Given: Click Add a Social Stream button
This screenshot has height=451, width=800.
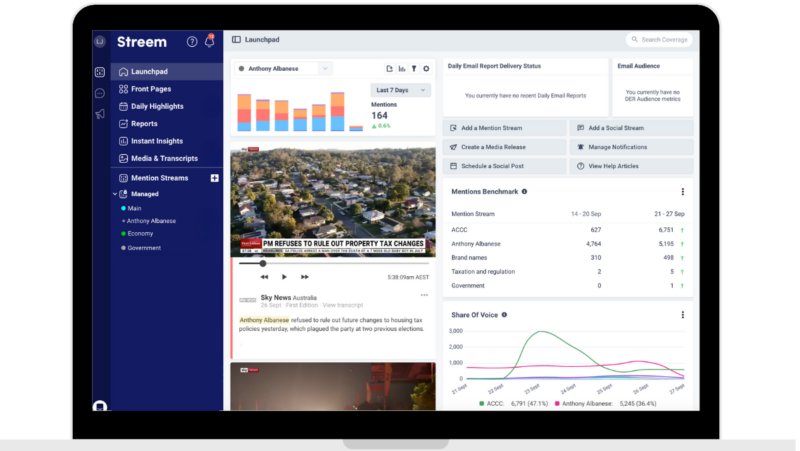Looking at the screenshot, I should coord(632,128).
